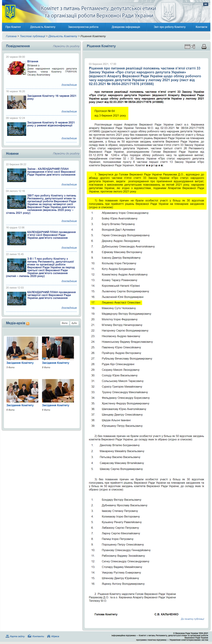
Task: Open Засідання Комітету 9 червня thumbnail
Action: [16, 129]
